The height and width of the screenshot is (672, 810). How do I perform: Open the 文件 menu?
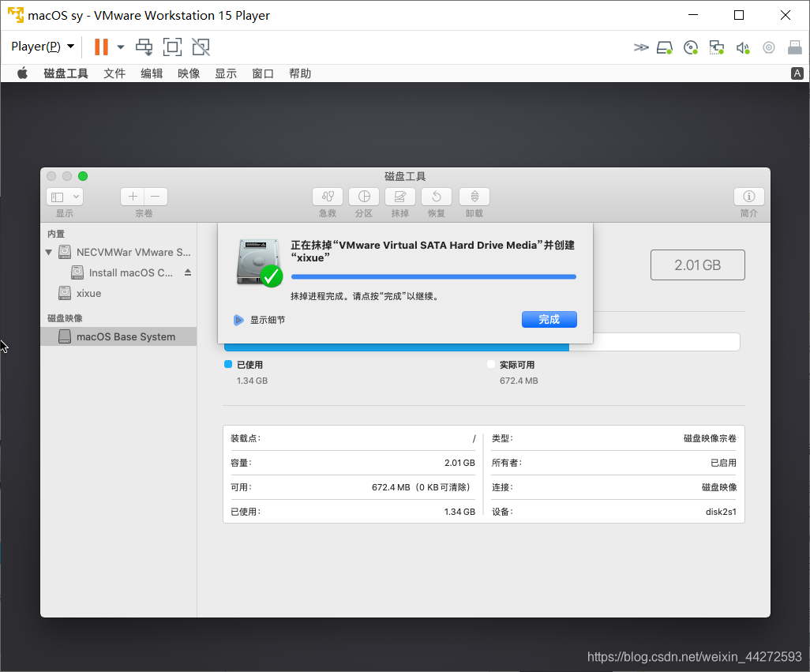[114, 73]
